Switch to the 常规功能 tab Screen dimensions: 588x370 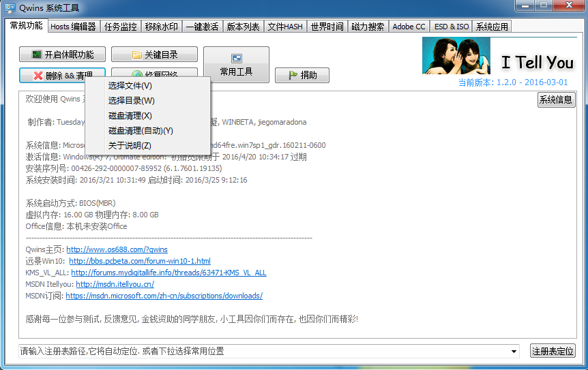pyautogui.click(x=26, y=25)
